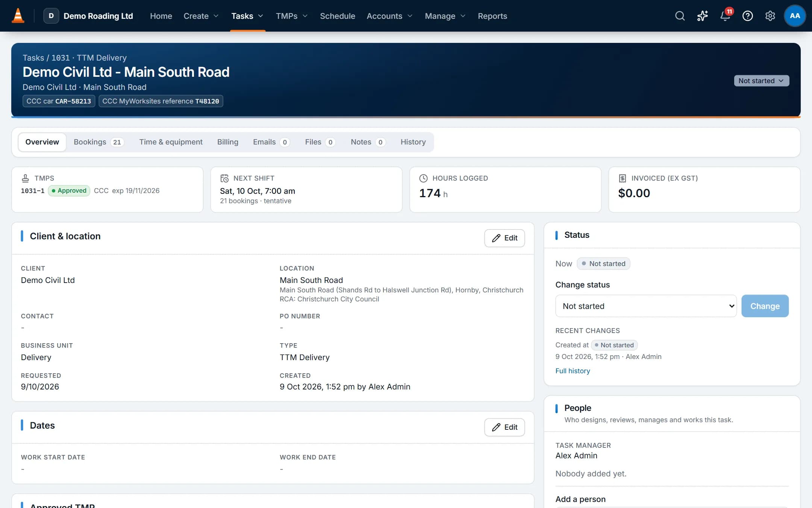Viewport: 812px width, 508px height.
Task: Click the Next Shift calendar icon
Action: pos(224,178)
